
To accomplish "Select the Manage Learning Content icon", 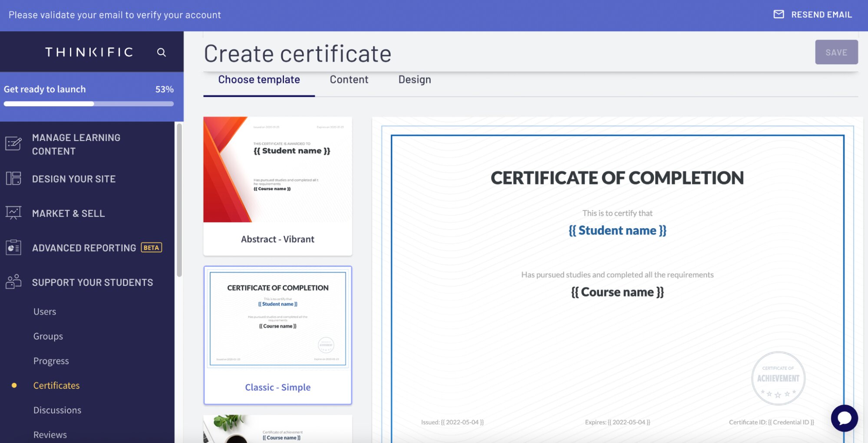I will 13,144.
